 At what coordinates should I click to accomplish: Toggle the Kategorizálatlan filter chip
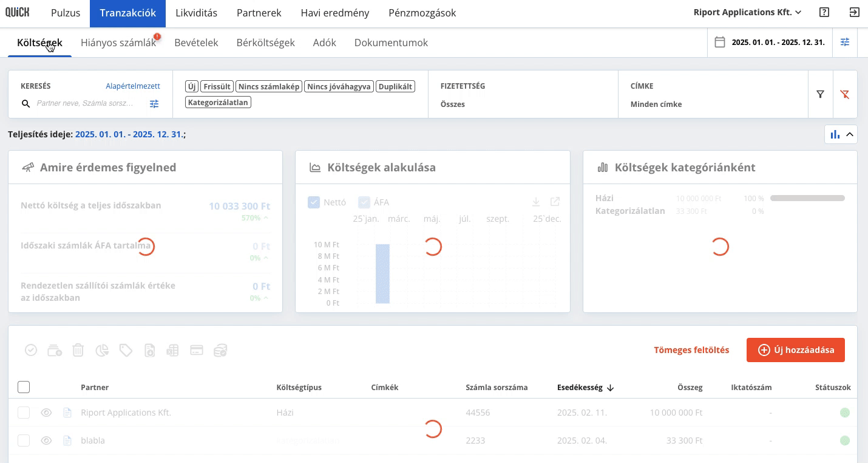point(218,102)
